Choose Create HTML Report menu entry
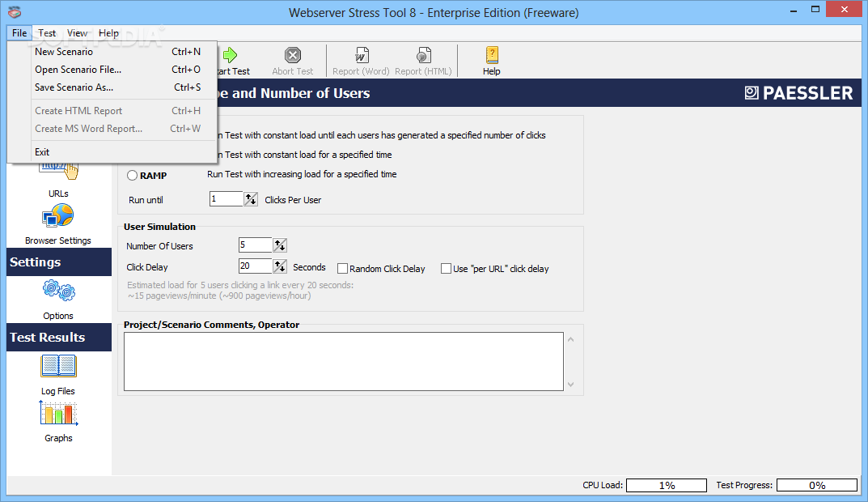The image size is (868, 502). pyautogui.click(x=112, y=111)
